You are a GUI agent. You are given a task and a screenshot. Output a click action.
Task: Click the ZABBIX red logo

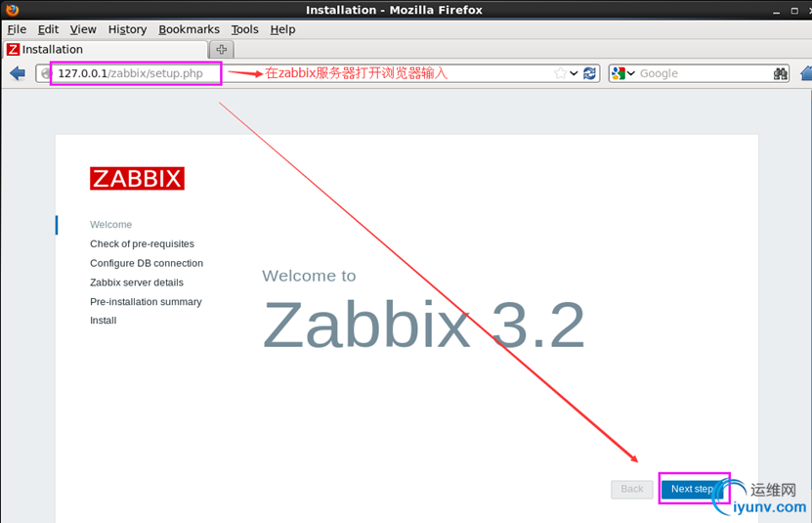coord(137,178)
